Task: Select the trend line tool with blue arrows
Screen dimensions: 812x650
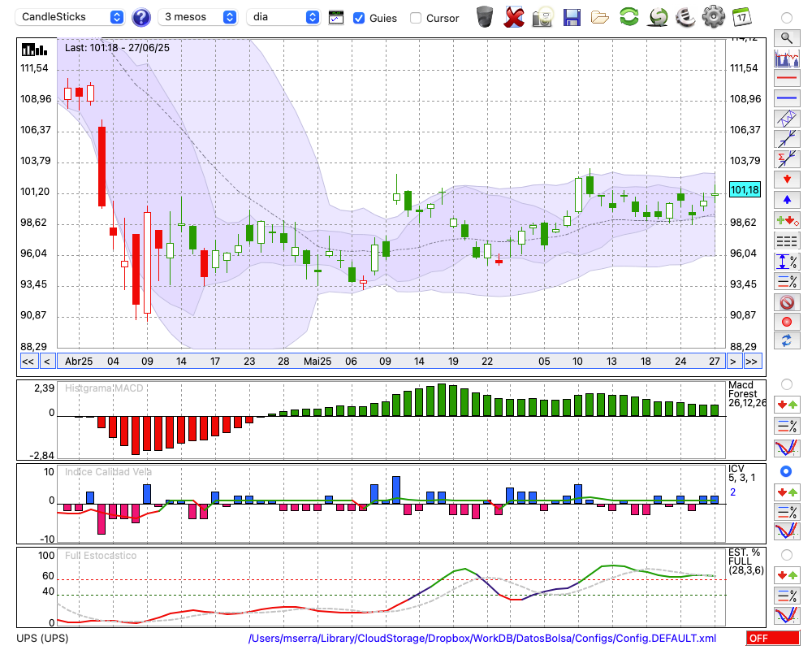Action: point(787,139)
